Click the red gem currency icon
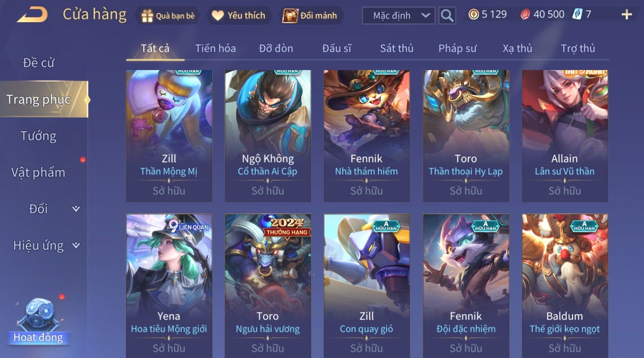Screen dimensions: 644x358 (x=525, y=15)
